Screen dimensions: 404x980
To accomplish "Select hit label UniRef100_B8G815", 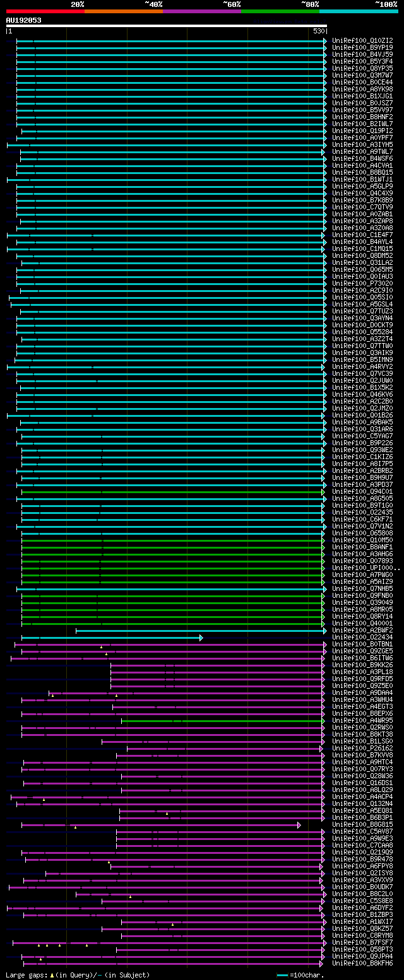I will pyautogui.click(x=362, y=824).
